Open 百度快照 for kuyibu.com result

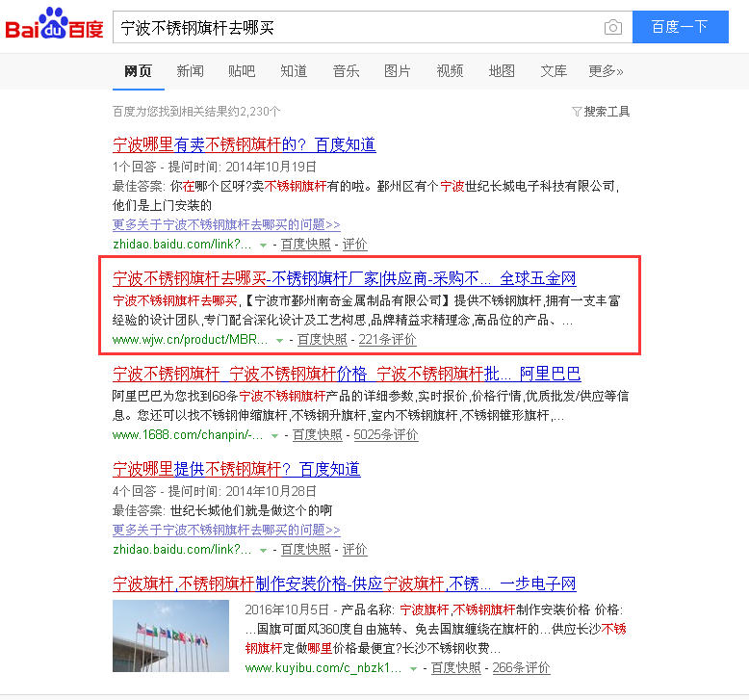[x=455, y=667]
